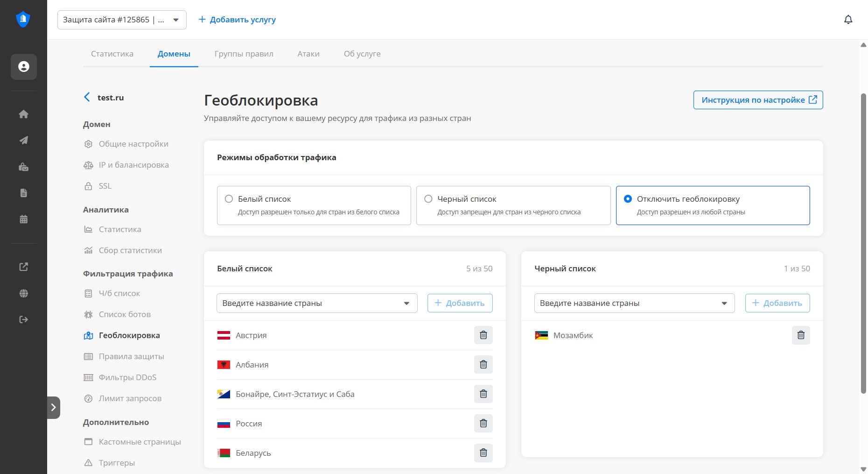
Task: Open Инструкция по настройке link
Action: [x=758, y=100]
